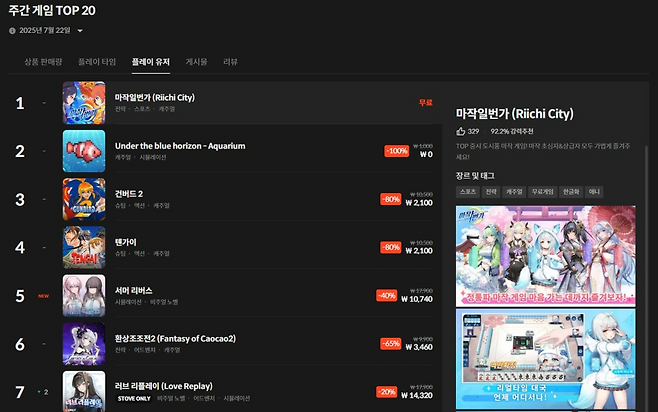The width and height of the screenshot is (658, 412).
Task: Click the 마작일번가 (Riichi City) title in list
Action: (x=155, y=97)
